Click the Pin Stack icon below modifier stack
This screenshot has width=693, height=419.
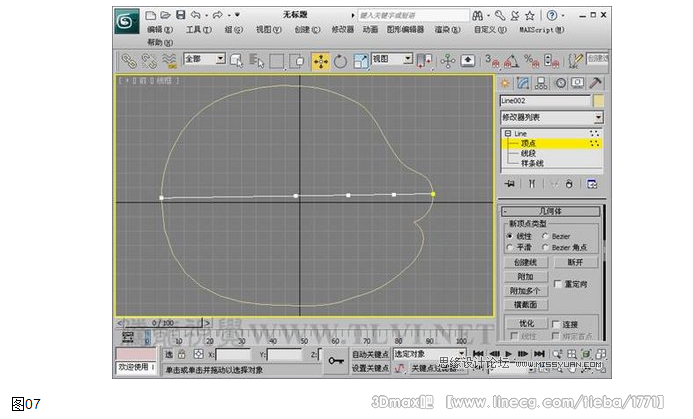[x=510, y=184]
